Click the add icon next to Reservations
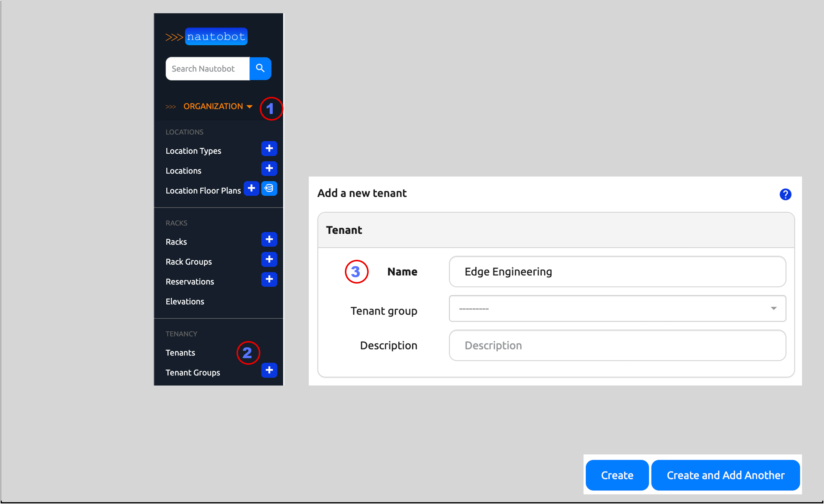The image size is (824, 504). coord(269,279)
